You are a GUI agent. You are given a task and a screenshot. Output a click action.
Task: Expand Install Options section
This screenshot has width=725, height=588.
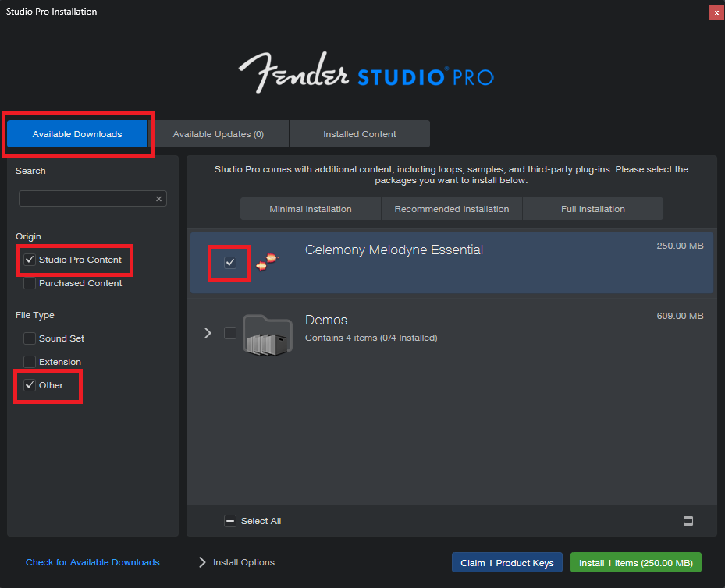click(202, 562)
